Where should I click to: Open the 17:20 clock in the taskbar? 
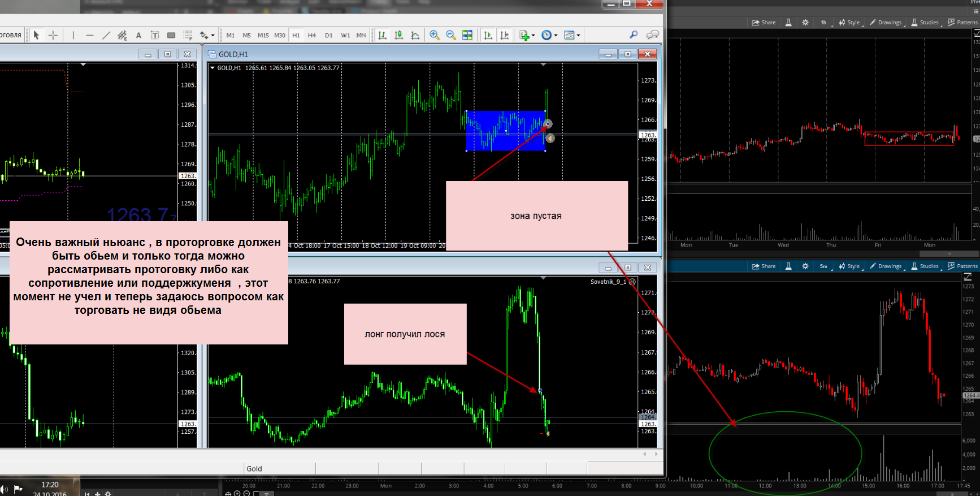tap(50, 485)
